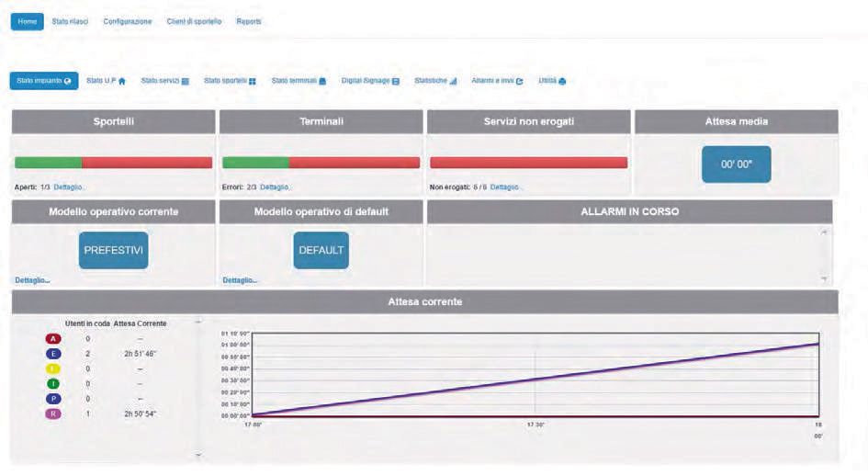Click the 17 30' chart axis label

coord(535,425)
